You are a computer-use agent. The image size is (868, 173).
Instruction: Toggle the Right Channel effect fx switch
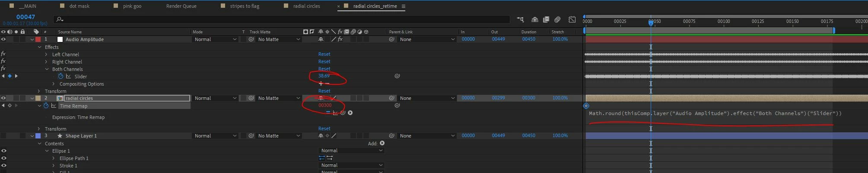click(x=3, y=61)
